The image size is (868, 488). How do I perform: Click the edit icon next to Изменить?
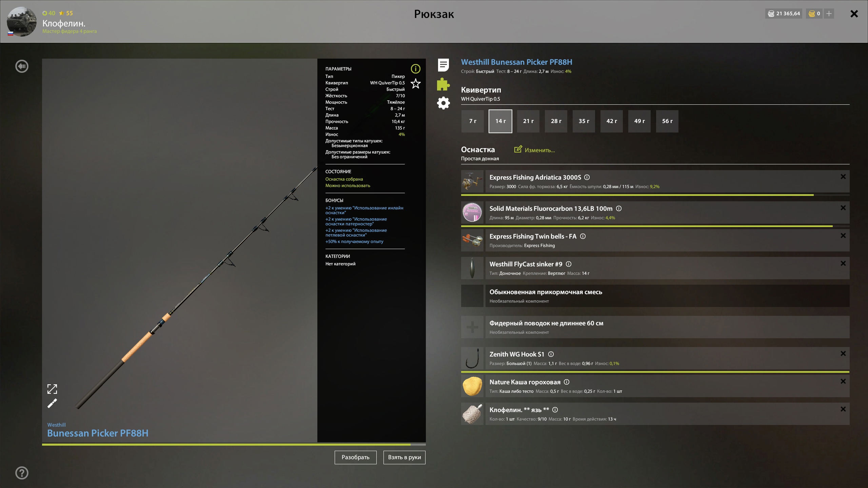click(x=518, y=149)
